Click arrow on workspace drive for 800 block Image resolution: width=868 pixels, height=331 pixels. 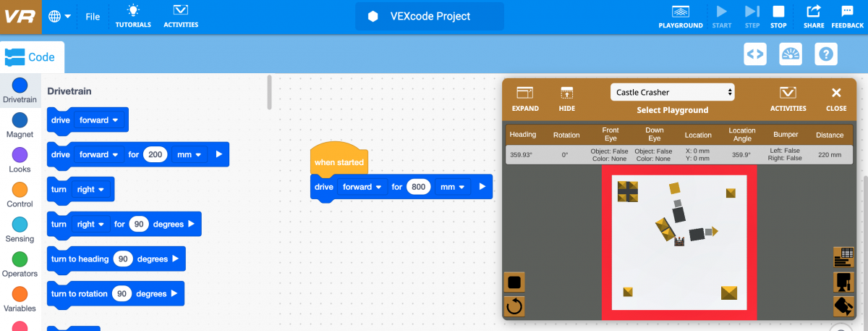(483, 186)
